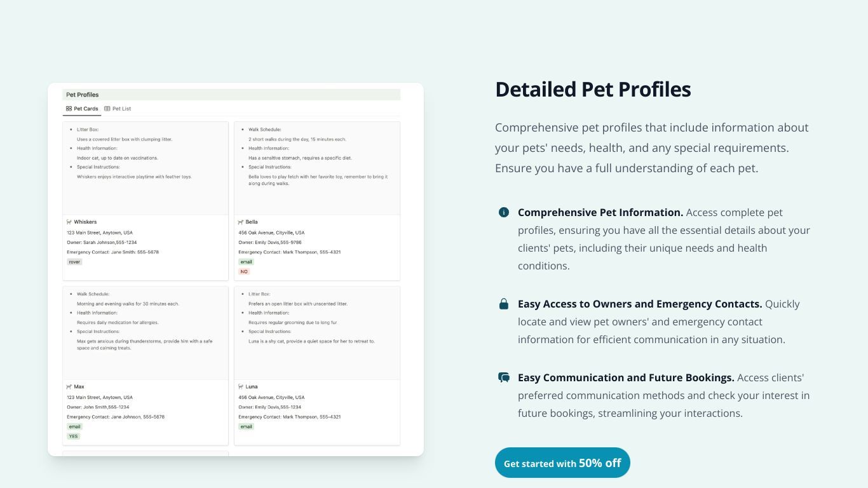Select the Pet Cards tab
868x488 pixels.
click(x=83, y=109)
